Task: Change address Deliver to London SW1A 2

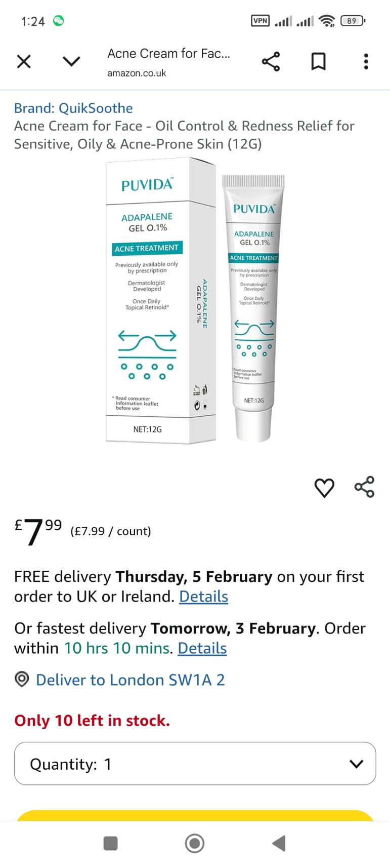Action: click(x=130, y=680)
